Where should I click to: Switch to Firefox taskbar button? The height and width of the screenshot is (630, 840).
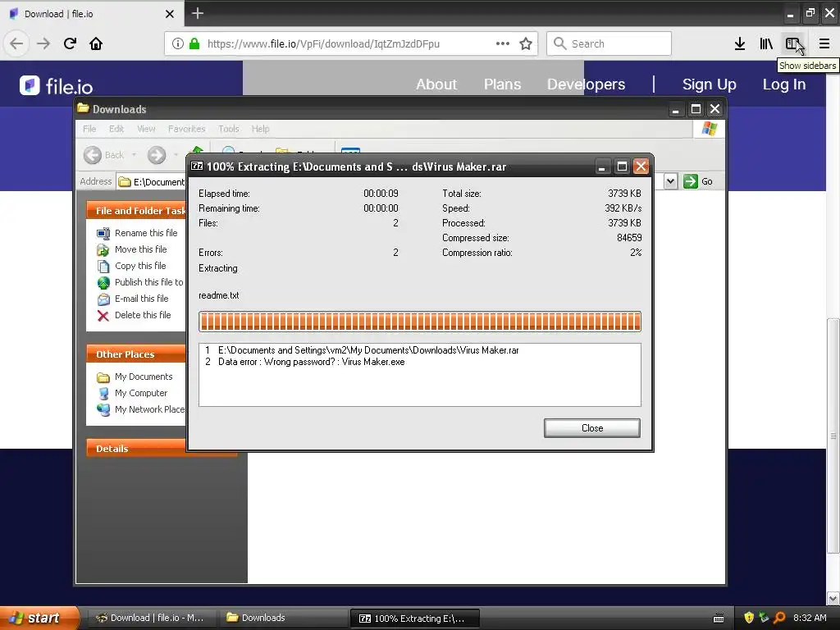coord(150,618)
